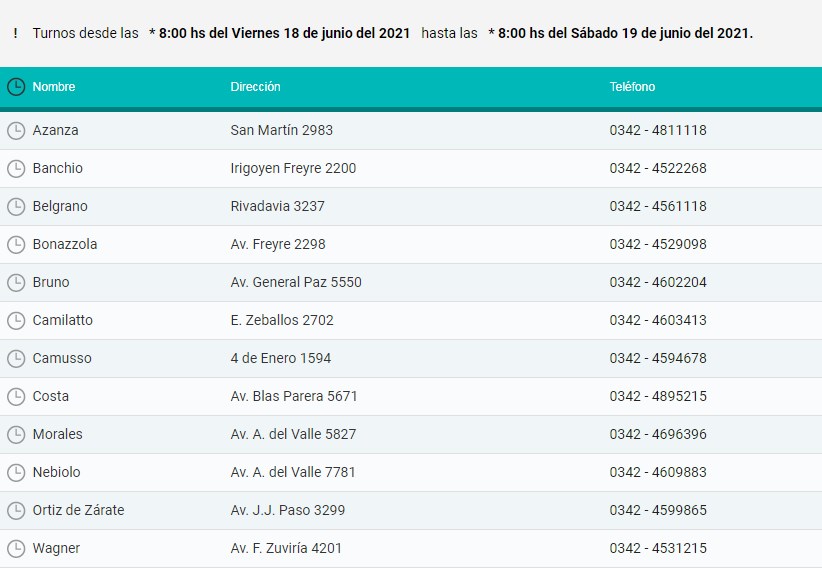Click phone number 0342 - 4594678
This screenshot has height=586, width=822.
(657, 358)
